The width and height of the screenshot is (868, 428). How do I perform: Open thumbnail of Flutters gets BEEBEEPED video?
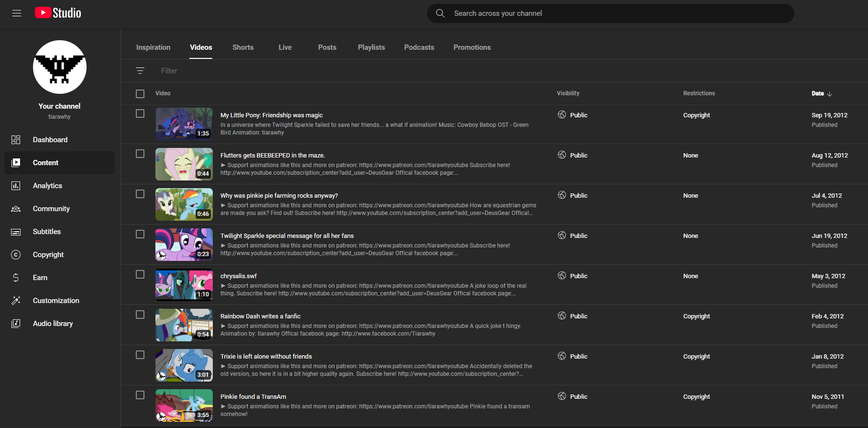(184, 164)
